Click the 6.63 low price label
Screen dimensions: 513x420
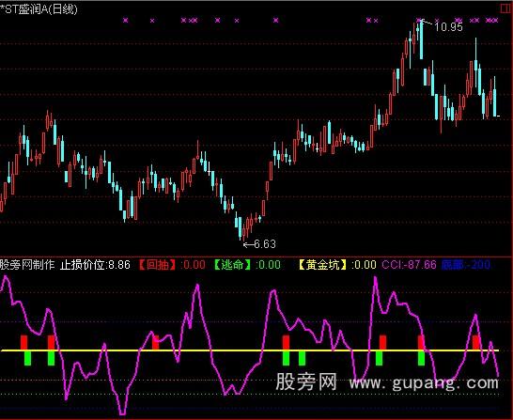[x=265, y=244]
